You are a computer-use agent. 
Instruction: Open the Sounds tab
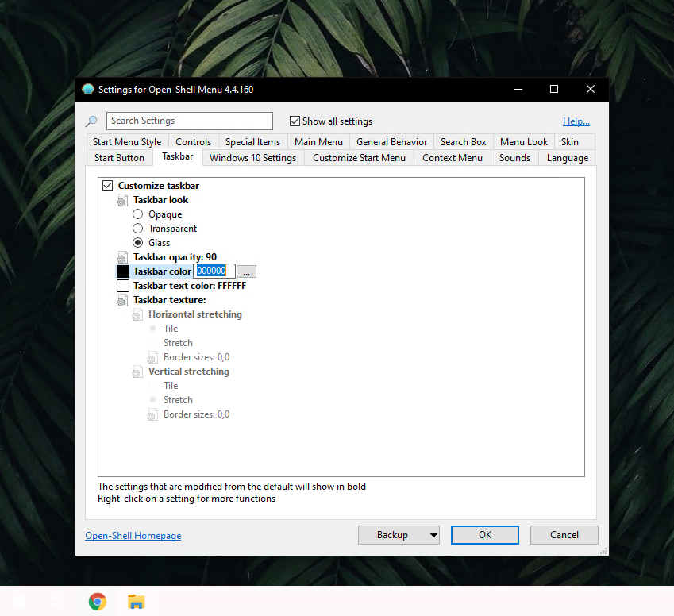tap(514, 158)
